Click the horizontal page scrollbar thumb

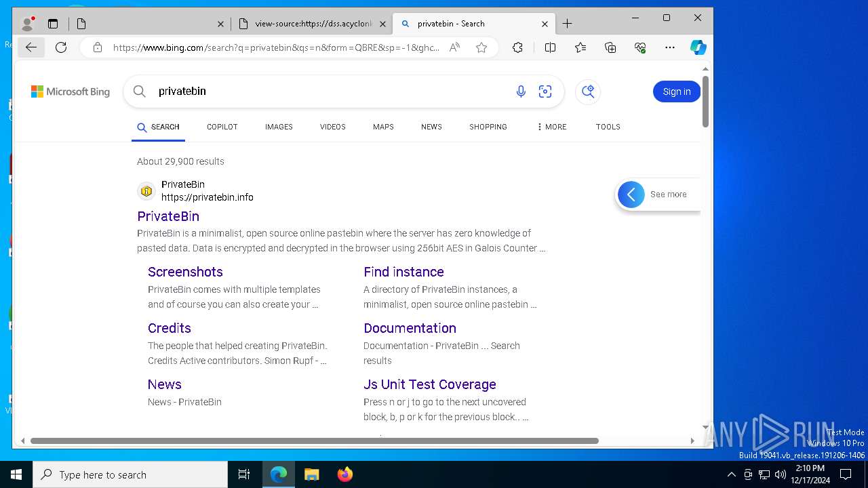[x=315, y=441]
